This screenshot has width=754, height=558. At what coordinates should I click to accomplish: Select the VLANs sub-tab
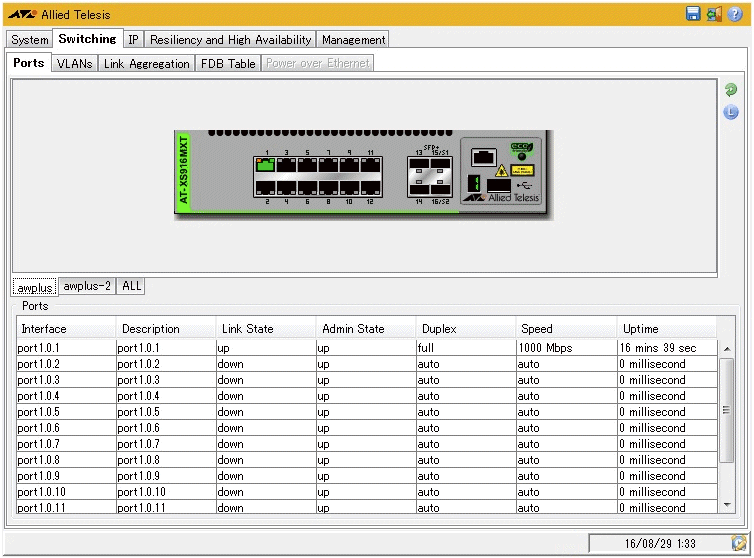(74, 63)
